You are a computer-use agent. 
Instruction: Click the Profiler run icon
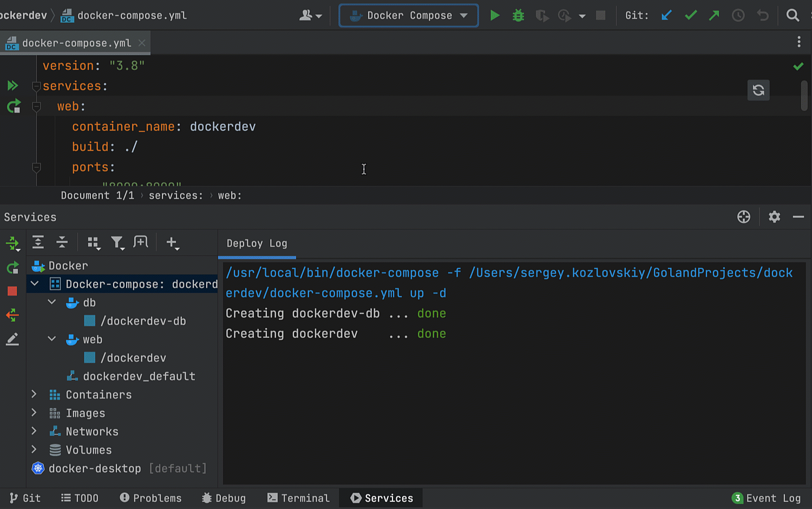coord(565,15)
